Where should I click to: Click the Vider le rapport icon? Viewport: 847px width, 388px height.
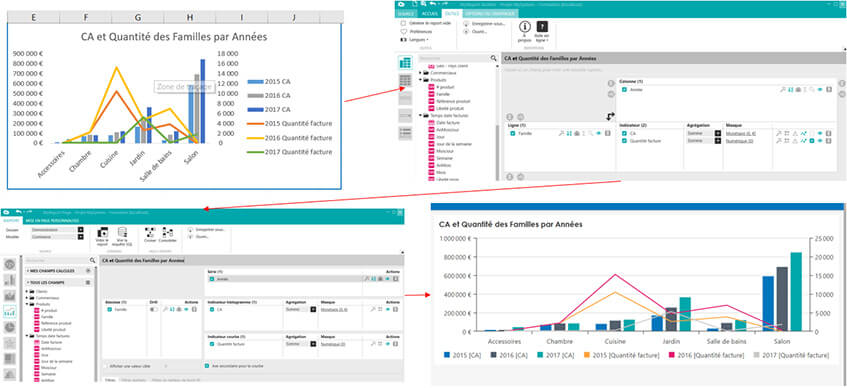click(102, 232)
